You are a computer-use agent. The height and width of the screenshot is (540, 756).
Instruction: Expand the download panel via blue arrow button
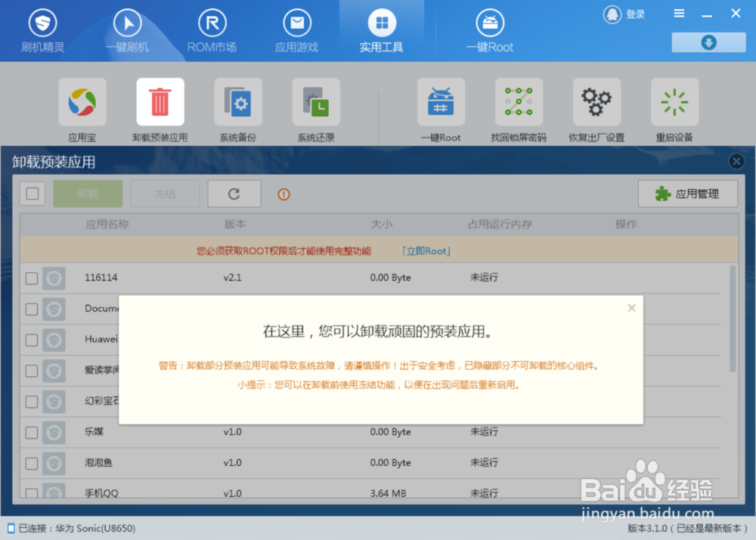click(708, 42)
